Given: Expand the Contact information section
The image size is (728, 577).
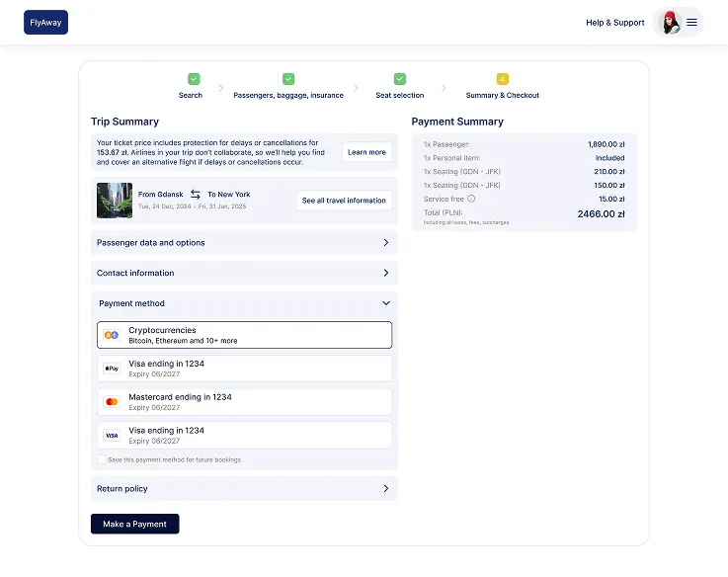Looking at the screenshot, I should [x=244, y=273].
